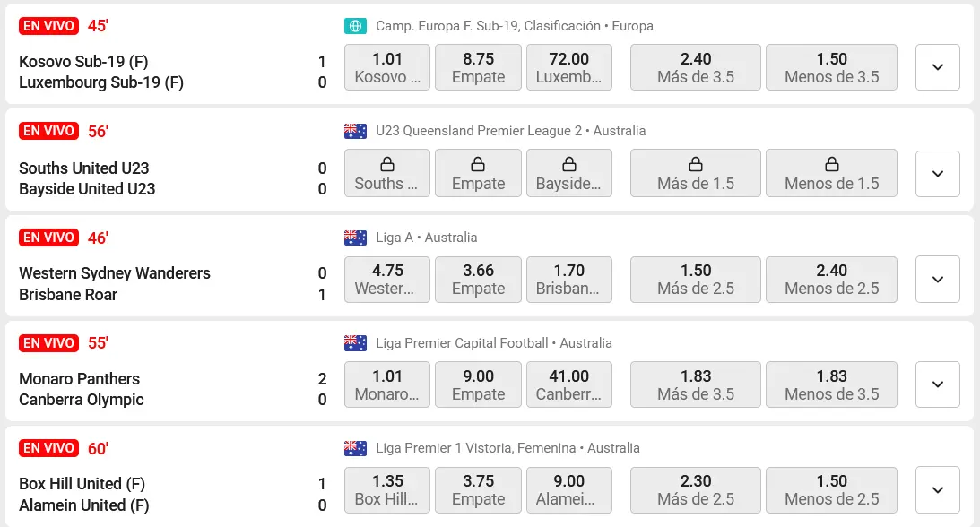This screenshot has width=980, height=527.
Task: Open markets chevron for Monaro Panthers match
Action: (937, 384)
